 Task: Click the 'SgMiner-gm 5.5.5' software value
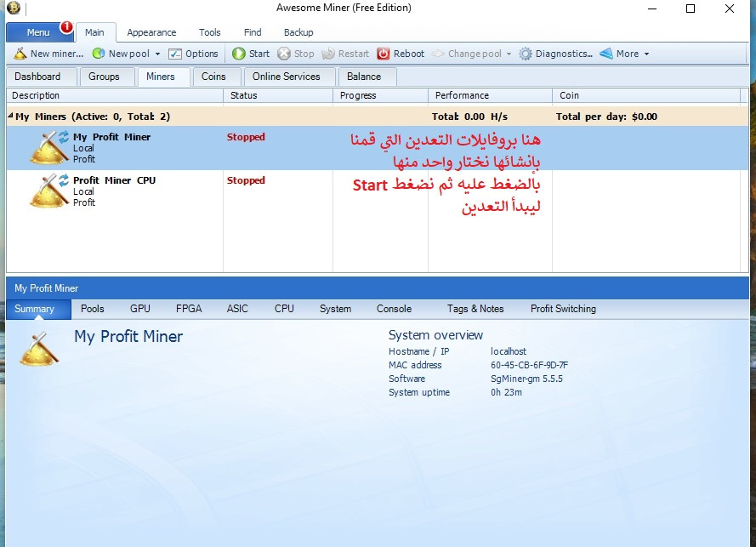click(527, 379)
